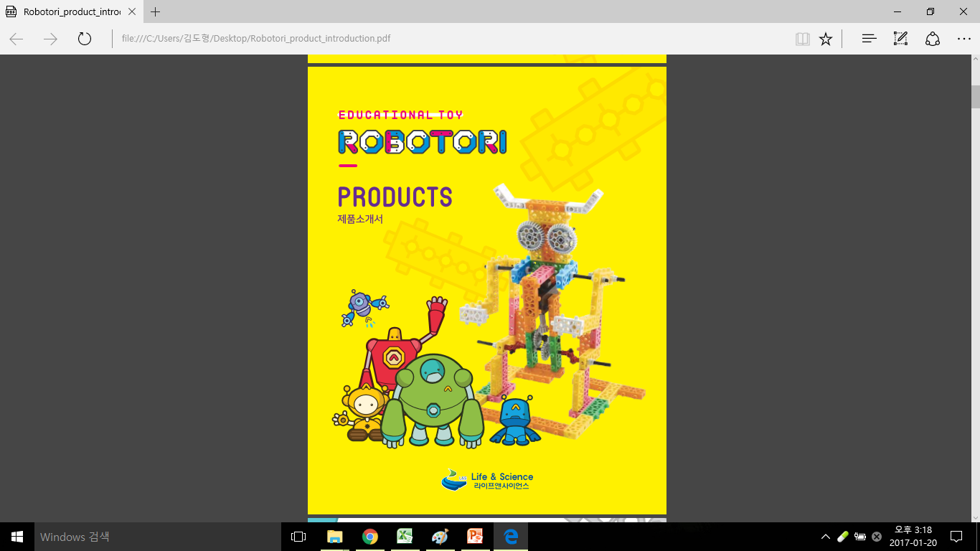Click the 제품소개서 subtitle text
This screenshot has width=980, height=551.
[x=360, y=219]
